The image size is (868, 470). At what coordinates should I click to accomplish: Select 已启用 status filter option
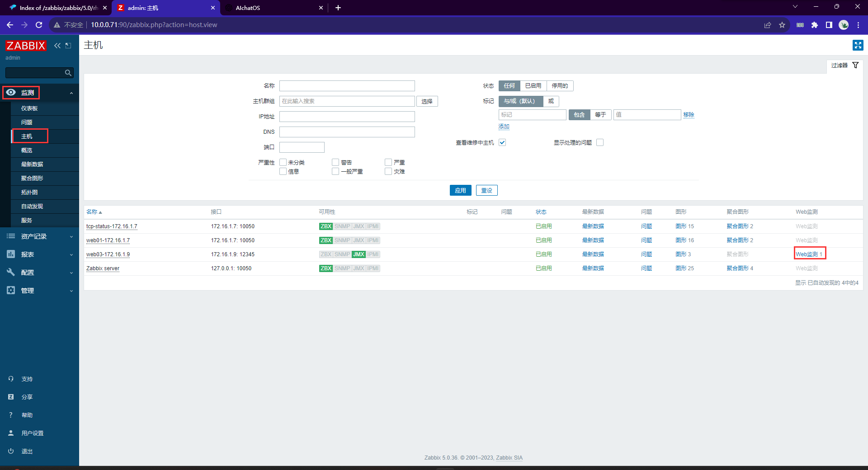click(533, 86)
